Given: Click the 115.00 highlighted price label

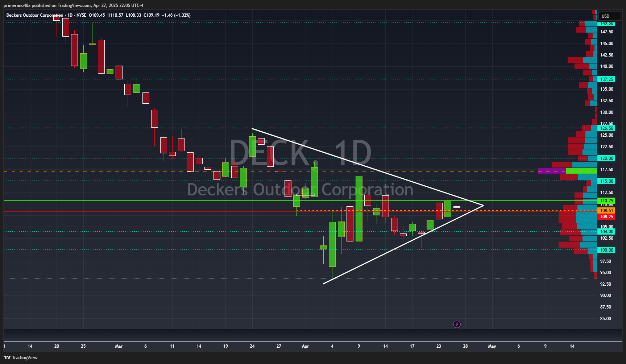Looking at the screenshot, I should [x=607, y=181].
